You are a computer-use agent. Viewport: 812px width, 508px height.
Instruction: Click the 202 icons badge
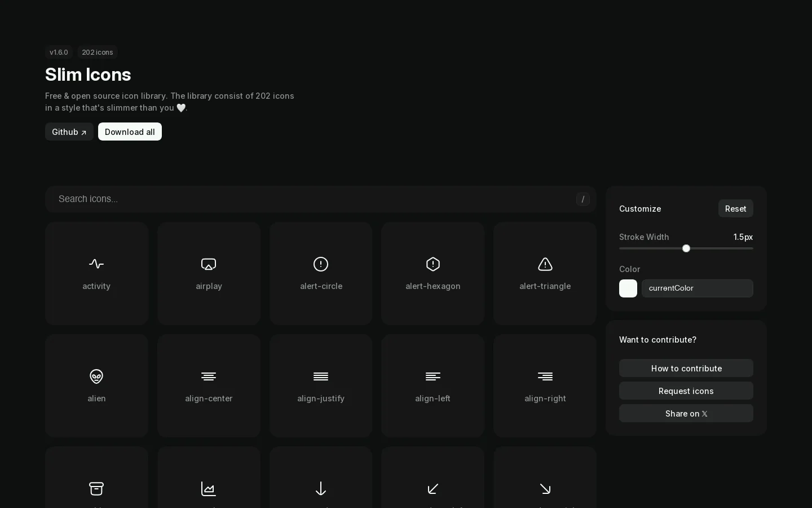[98, 52]
